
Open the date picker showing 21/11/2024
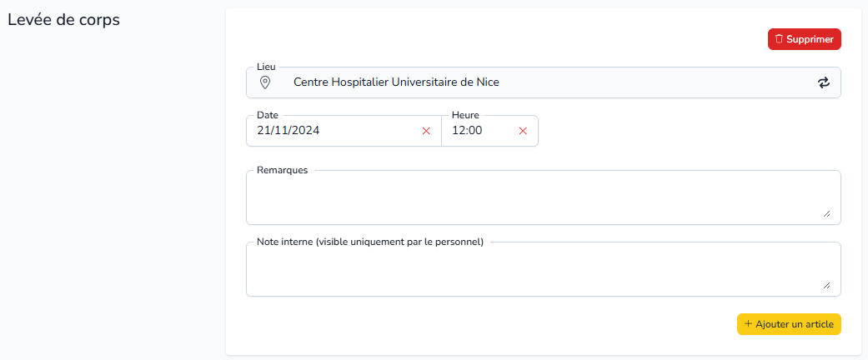pyautogui.click(x=344, y=131)
